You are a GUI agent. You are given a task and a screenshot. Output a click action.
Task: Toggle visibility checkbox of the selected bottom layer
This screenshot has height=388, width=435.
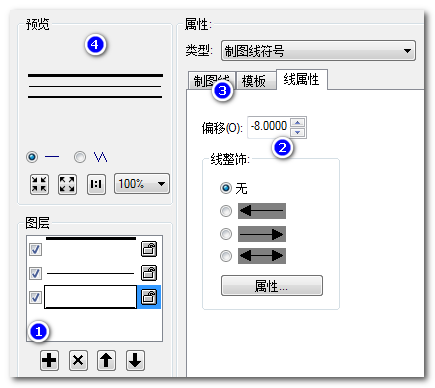pyautogui.click(x=35, y=297)
